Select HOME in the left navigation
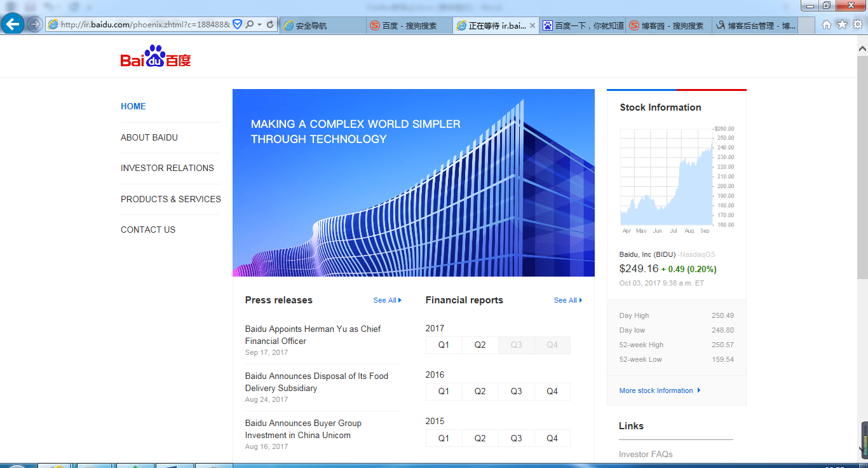 click(133, 106)
